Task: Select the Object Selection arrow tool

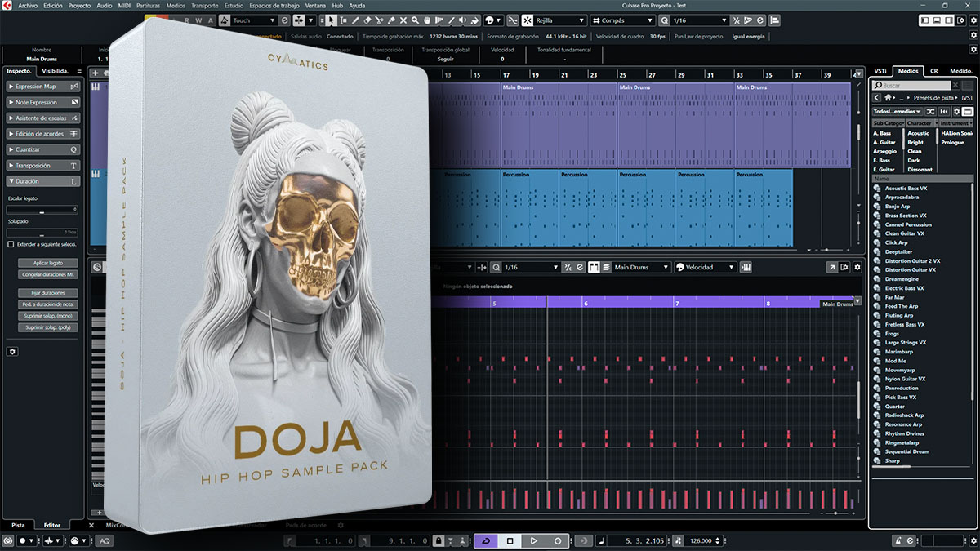Action: (331, 20)
